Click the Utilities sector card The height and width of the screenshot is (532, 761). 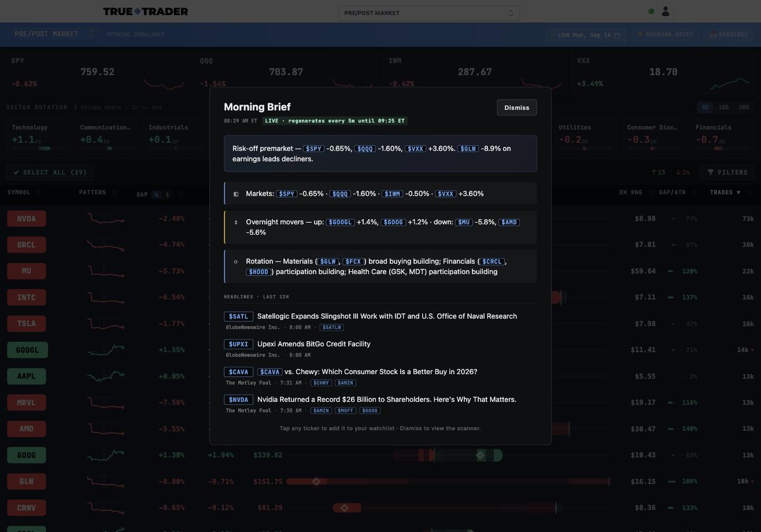(586, 137)
